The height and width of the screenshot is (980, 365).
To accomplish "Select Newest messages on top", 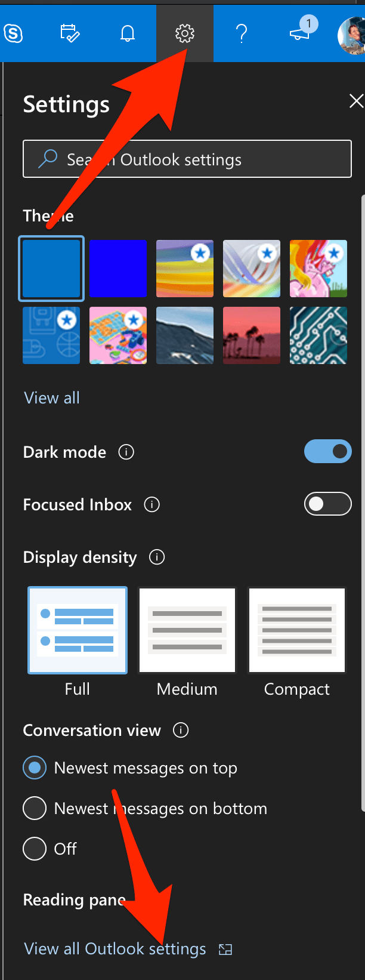I will tap(130, 768).
